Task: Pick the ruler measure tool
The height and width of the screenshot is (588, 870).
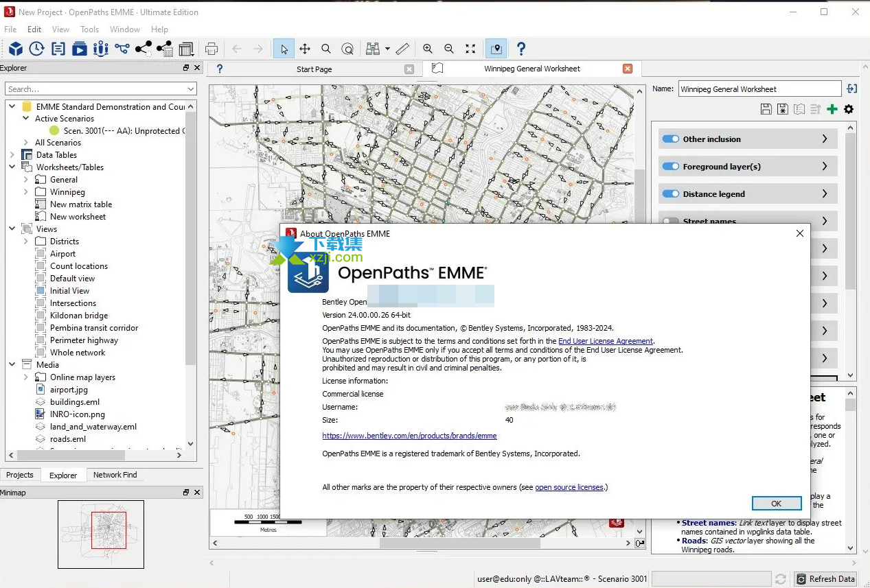Action: (403, 49)
